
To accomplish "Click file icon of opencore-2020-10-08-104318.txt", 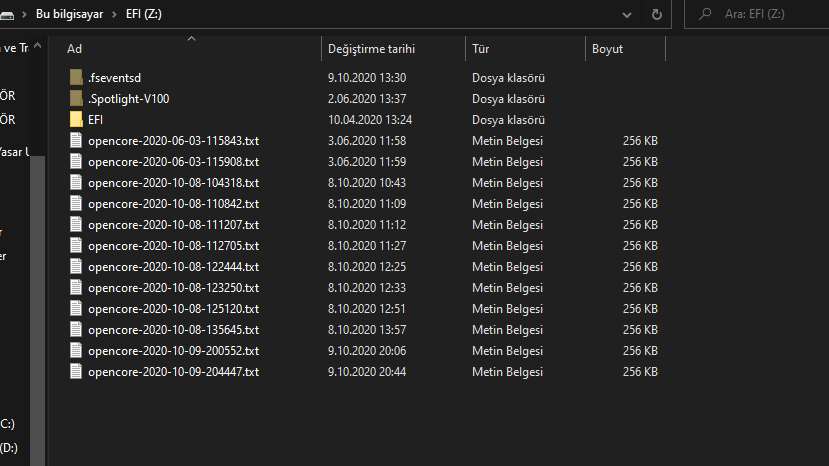I will click(77, 182).
